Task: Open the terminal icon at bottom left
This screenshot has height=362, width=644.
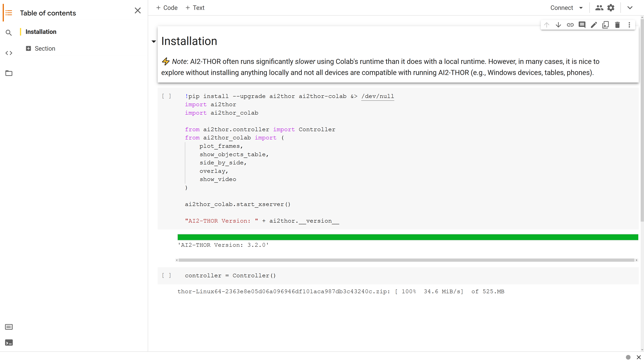Action: [9, 343]
